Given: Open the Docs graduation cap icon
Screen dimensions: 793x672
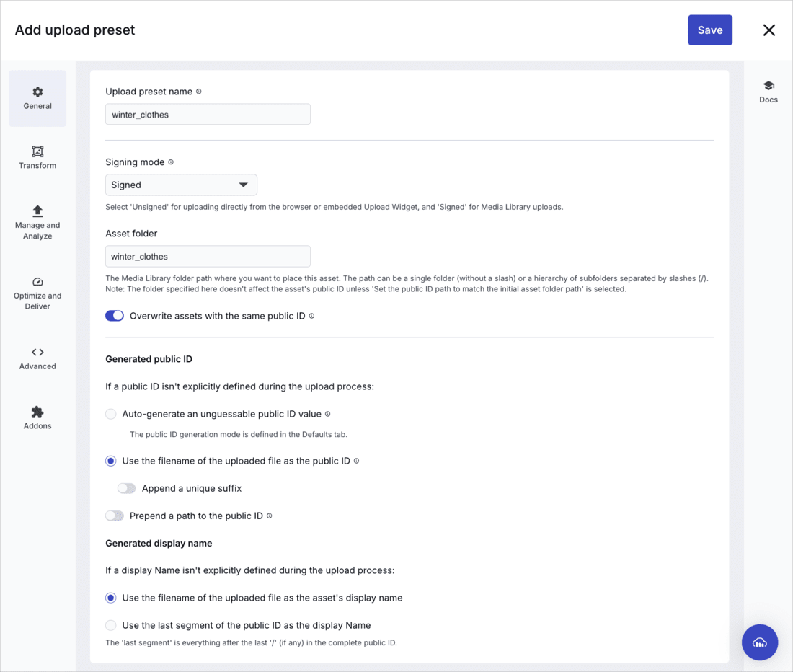Looking at the screenshot, I should tap(768, 86).
